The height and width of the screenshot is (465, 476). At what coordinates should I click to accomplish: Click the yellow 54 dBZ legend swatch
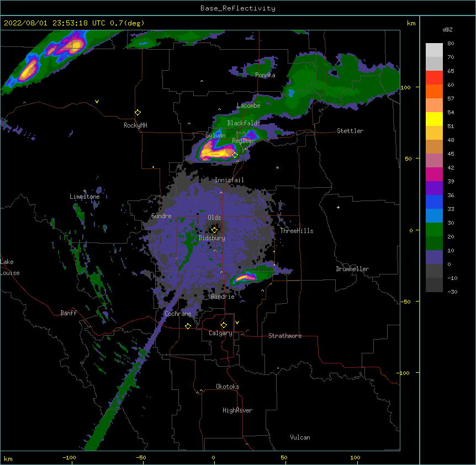(434, 119)
